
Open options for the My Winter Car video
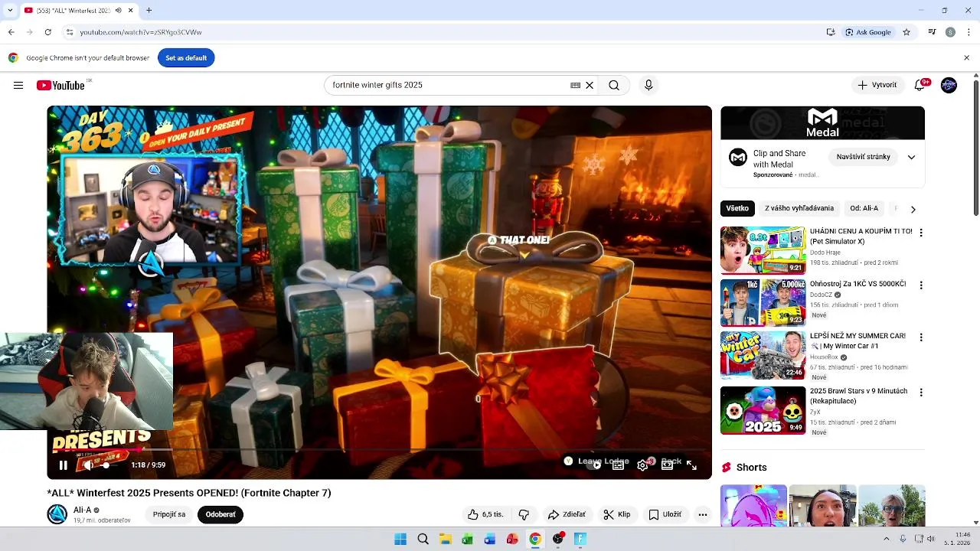click(921, 337)
